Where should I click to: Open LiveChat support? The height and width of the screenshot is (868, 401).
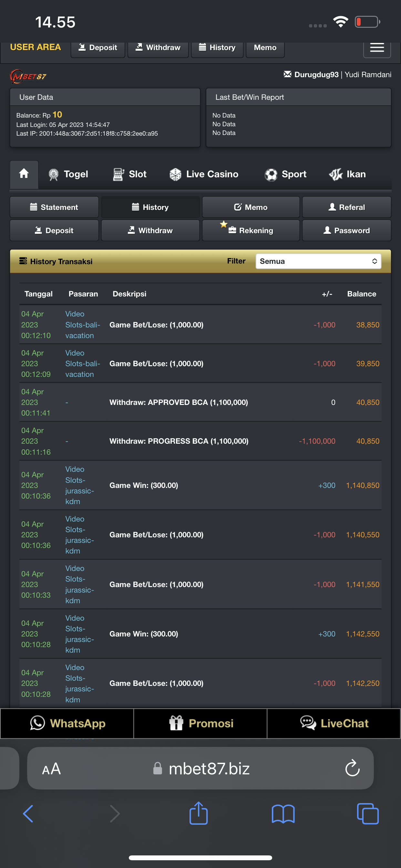[334, 723]
